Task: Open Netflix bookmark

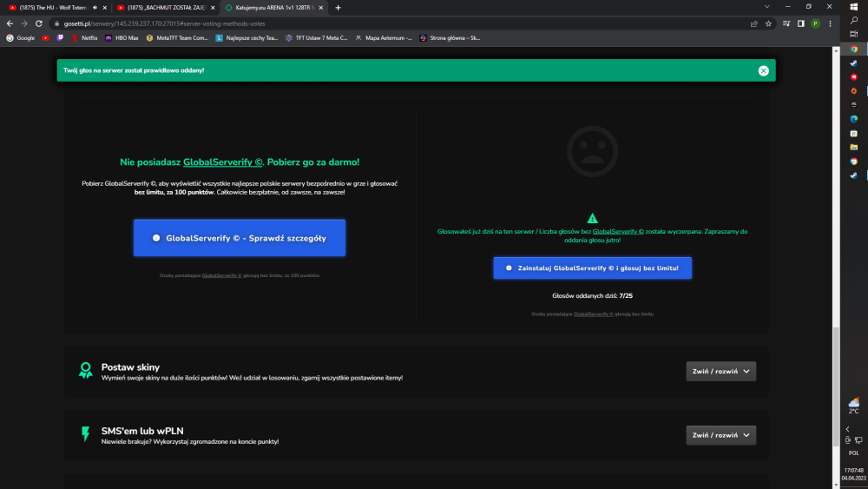Action: [84, 38]
